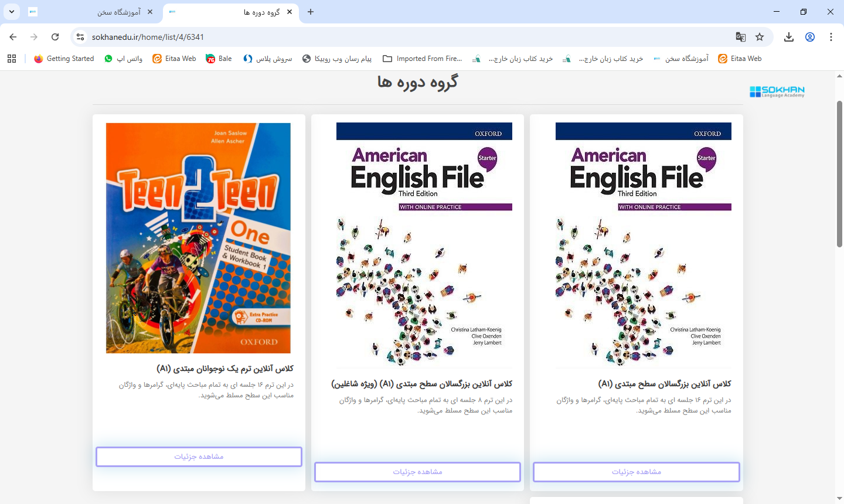Open the bookmarks apps grid icon

12,58
